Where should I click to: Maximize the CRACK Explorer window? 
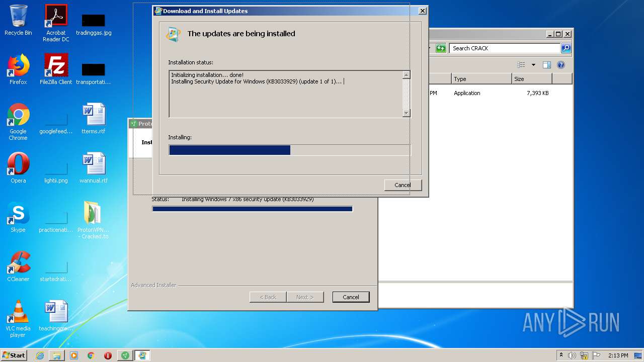coord(558,34)
